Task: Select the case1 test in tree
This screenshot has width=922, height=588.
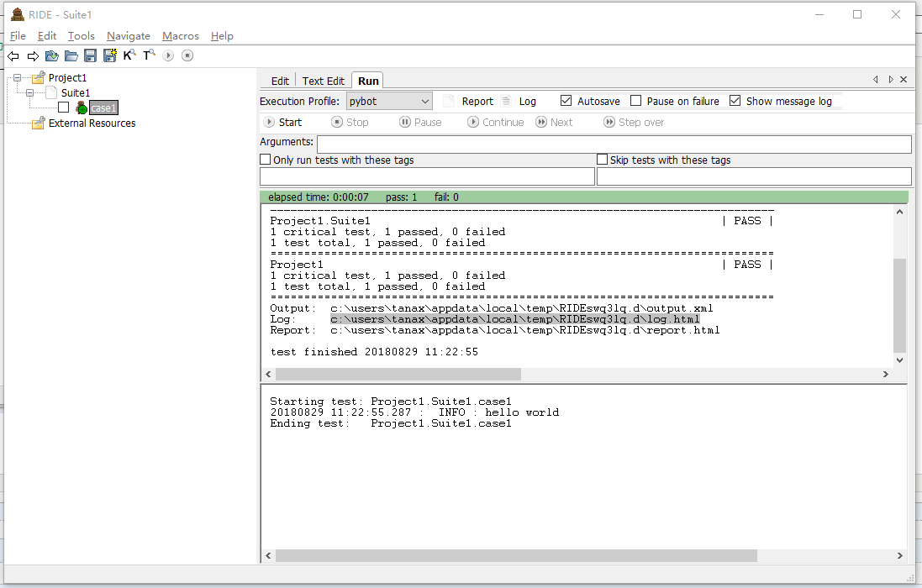Action: pos(103,108)
